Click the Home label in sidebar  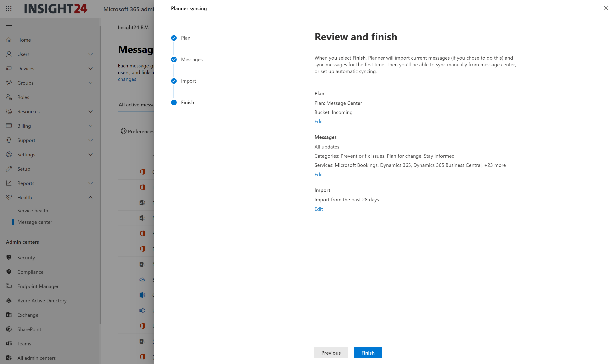[24, 40]
